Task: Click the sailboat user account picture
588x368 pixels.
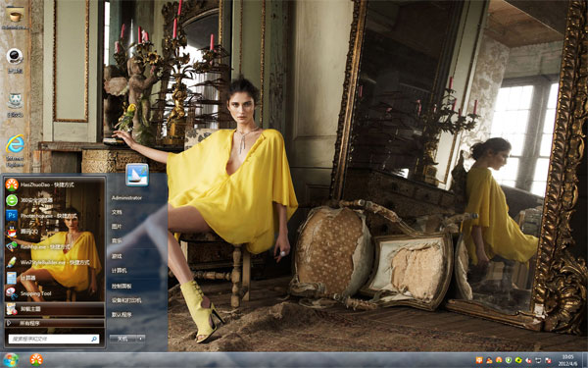Action: pyautogui.click(x=137, y=175)
